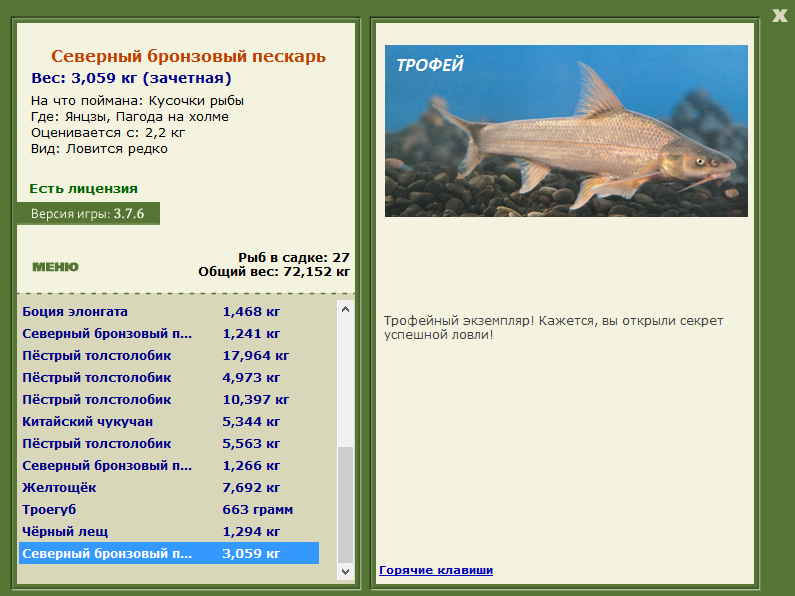Click the Вид: Ловится редко line
795x596 pixels.
point(99,149)
